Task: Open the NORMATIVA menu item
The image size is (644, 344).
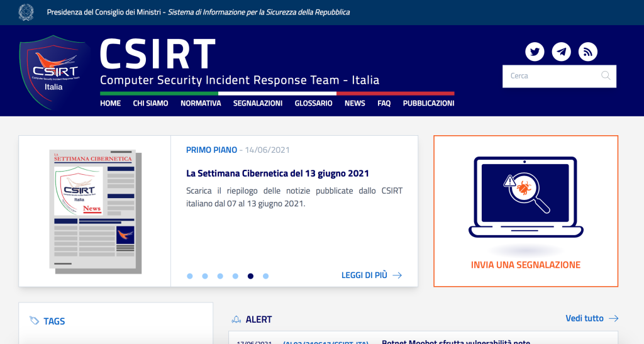Action: 201,103
